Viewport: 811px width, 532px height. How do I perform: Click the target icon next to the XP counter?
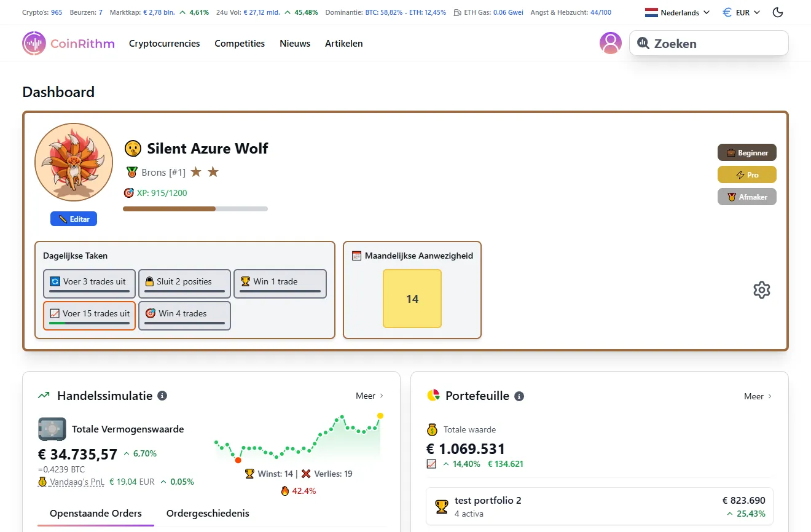click(x=129, y=192)
